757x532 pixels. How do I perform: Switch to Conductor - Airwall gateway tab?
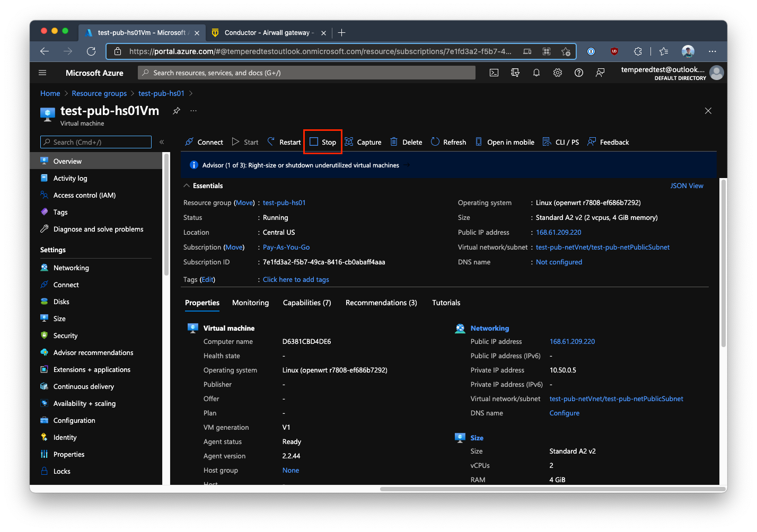tap(269, 33)
